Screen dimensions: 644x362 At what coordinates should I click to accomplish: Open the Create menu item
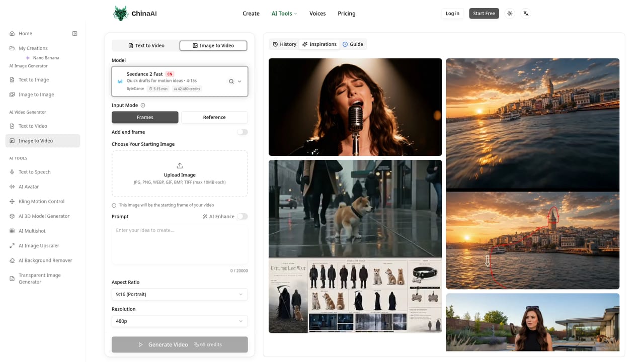(x=251, y=14)
